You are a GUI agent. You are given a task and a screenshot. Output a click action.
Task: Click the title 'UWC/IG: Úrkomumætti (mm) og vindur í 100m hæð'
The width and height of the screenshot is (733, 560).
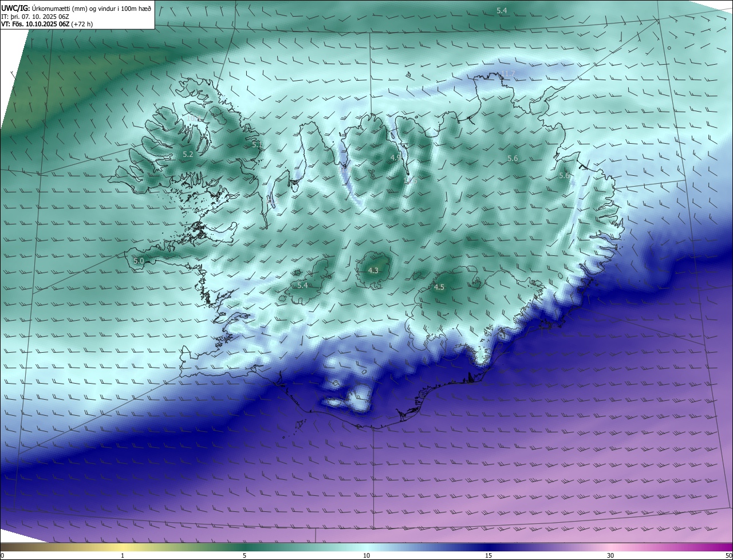point(76,9)
